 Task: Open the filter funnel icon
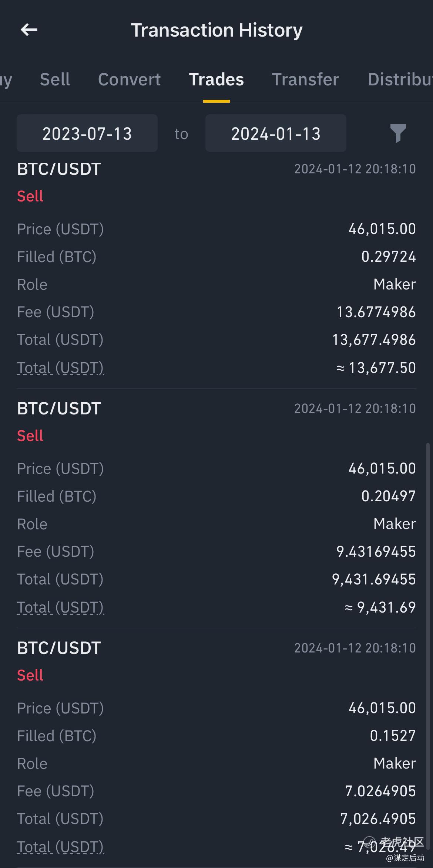[398, 133]
